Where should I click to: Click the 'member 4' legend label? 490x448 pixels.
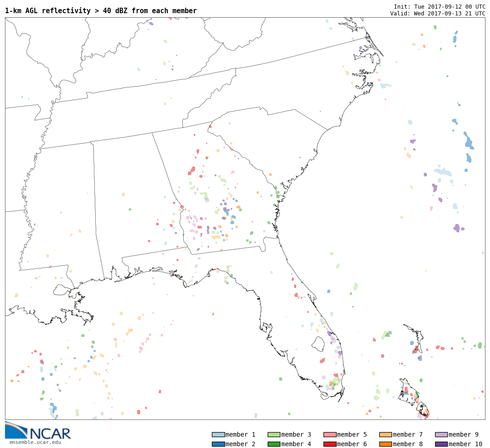296,444
